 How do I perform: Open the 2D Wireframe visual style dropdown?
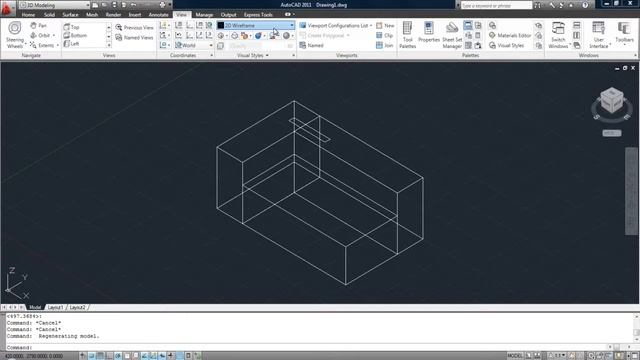[256, 25]
